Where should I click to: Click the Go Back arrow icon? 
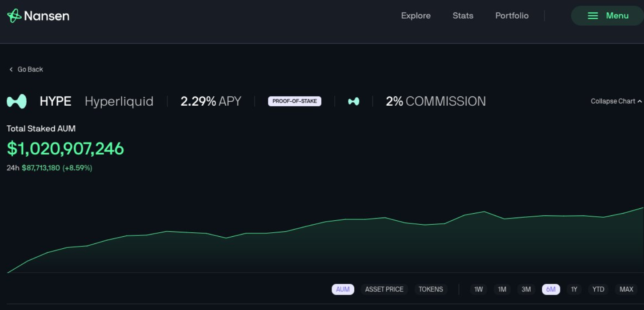11,69
